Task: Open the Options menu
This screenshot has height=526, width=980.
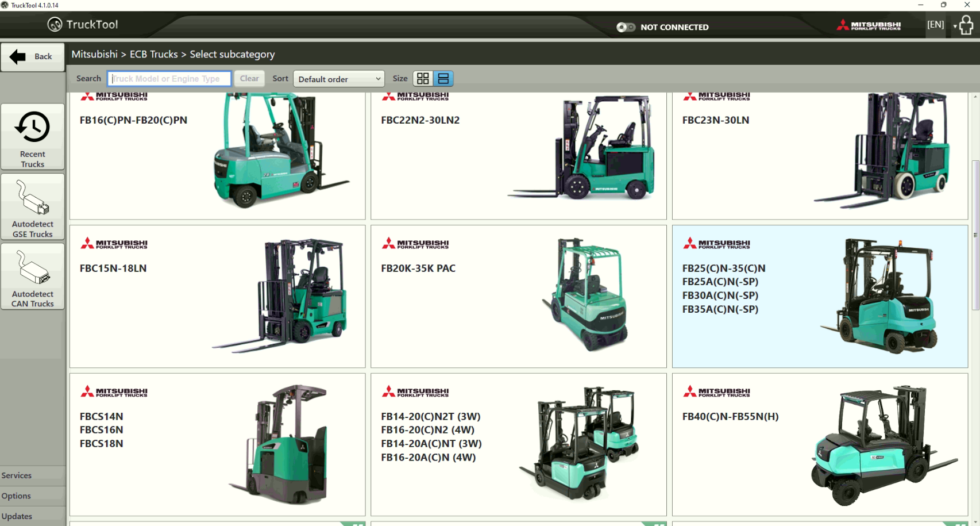Action: click(16, 496)
